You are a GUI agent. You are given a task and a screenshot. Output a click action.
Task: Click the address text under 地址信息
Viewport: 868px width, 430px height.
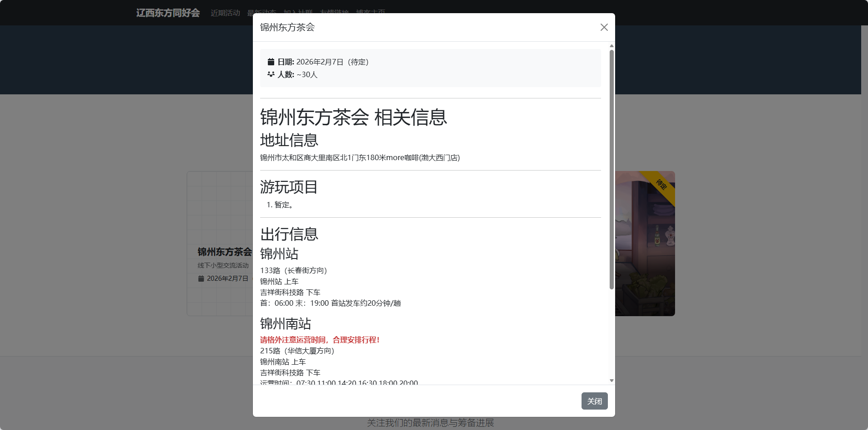[360, 157]
